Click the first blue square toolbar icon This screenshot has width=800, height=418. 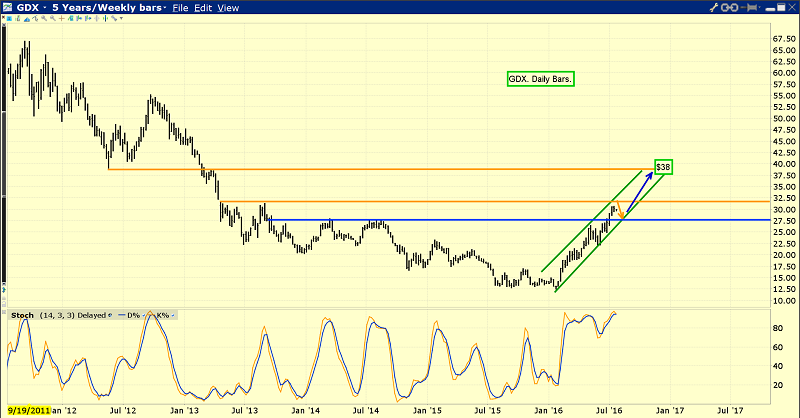[9, 19]
